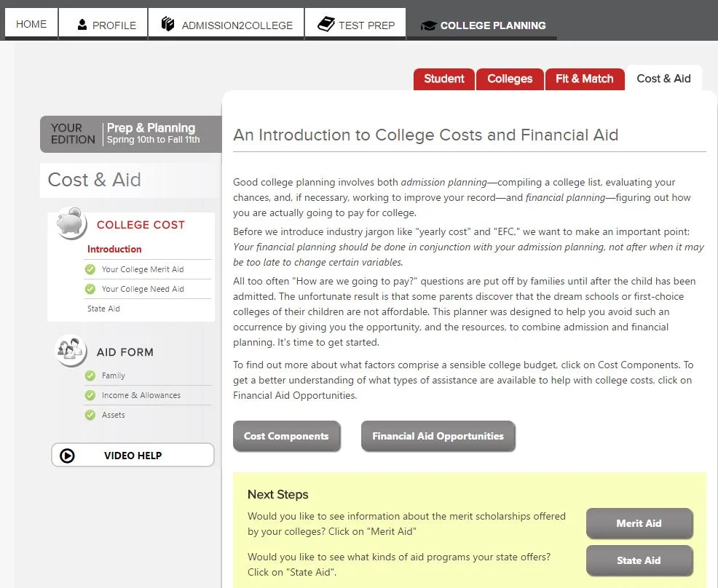
Task: Click the Introduction to College Costs page heading
Action: tap(425, 135)
